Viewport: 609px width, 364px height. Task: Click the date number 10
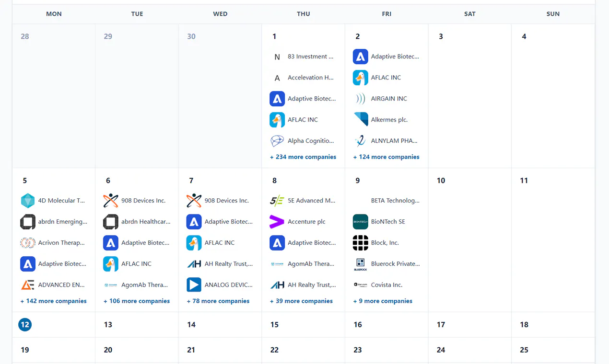click(441, 181)
